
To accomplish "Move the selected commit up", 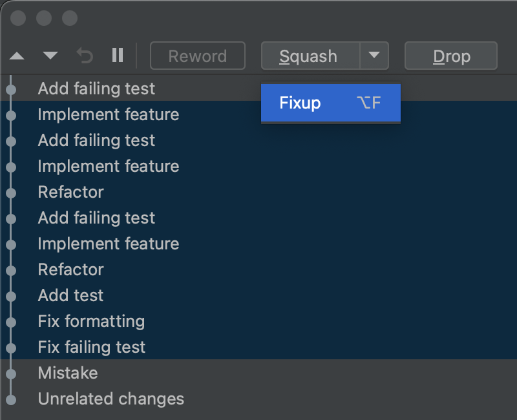I will click(17, 56).
